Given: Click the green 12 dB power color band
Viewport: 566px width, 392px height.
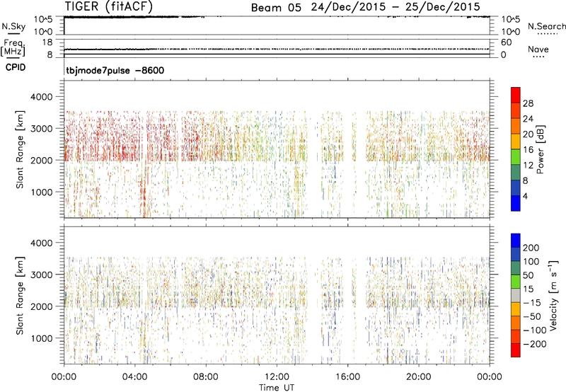Looking at the screenshot, I should click(516, 156).
